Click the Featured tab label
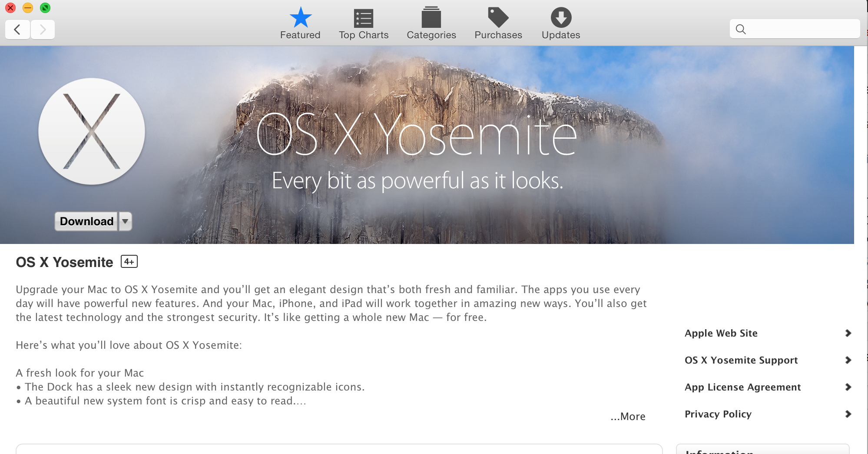This screenshot has height=454, width=868. pos(300,35)
